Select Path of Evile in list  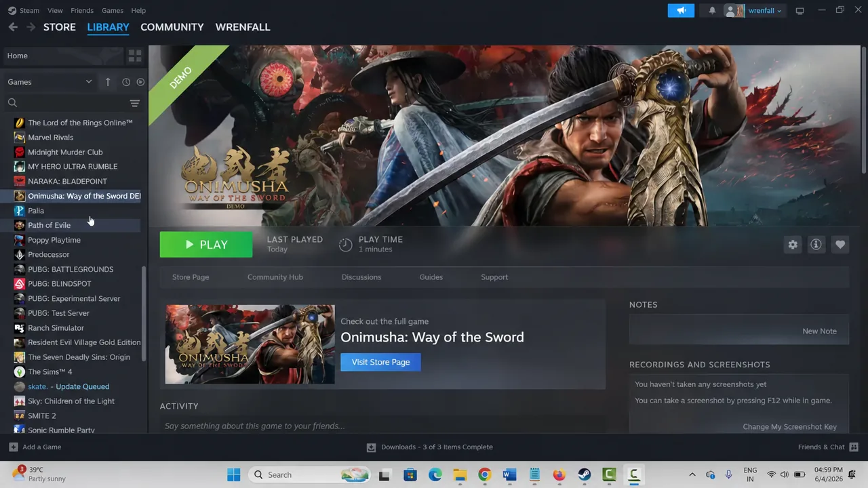point(71,225)
